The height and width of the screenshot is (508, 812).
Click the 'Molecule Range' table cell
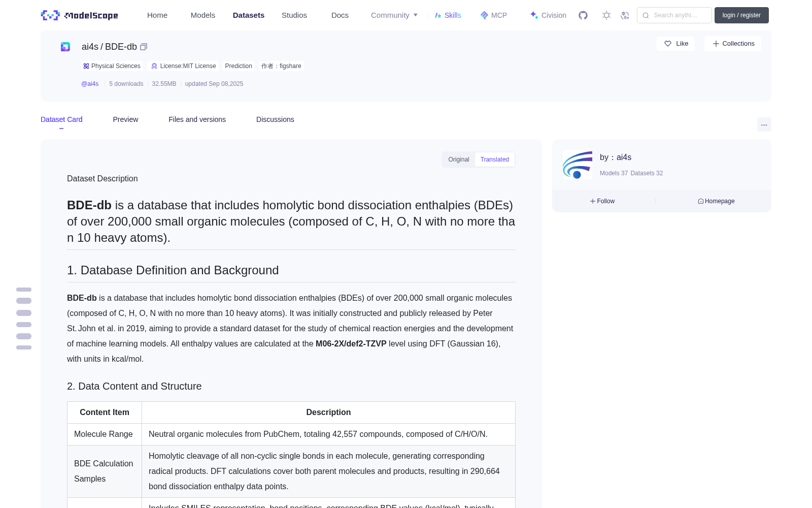[x=105, y=434]
